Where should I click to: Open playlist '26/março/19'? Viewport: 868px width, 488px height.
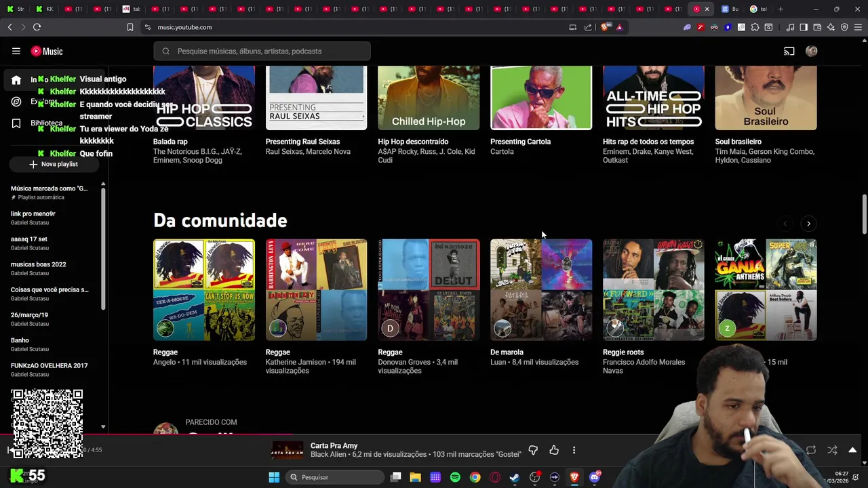pyautogui.click(x=51, y=319)
